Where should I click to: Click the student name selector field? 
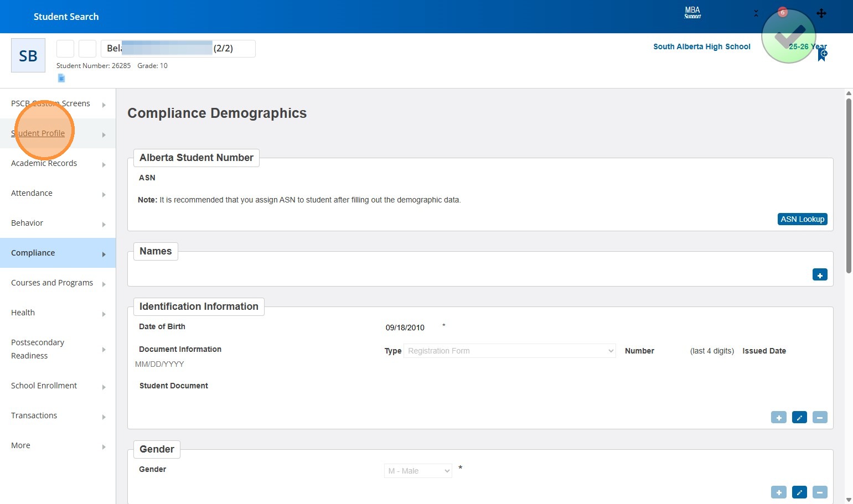[178, 49]
